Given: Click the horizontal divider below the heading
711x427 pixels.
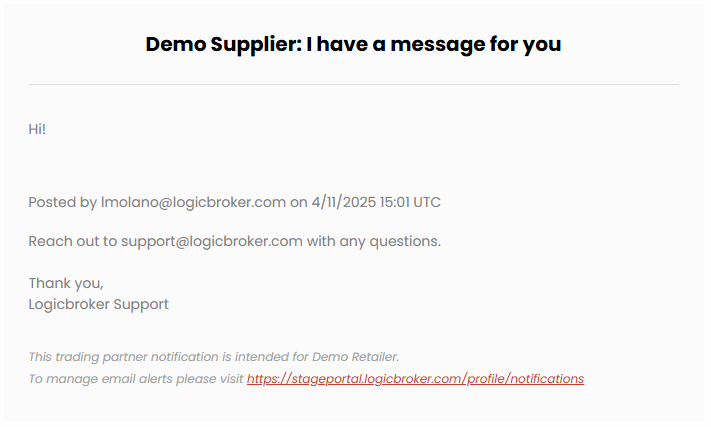Looking at the screenshot, I should [x=354, y=84].
